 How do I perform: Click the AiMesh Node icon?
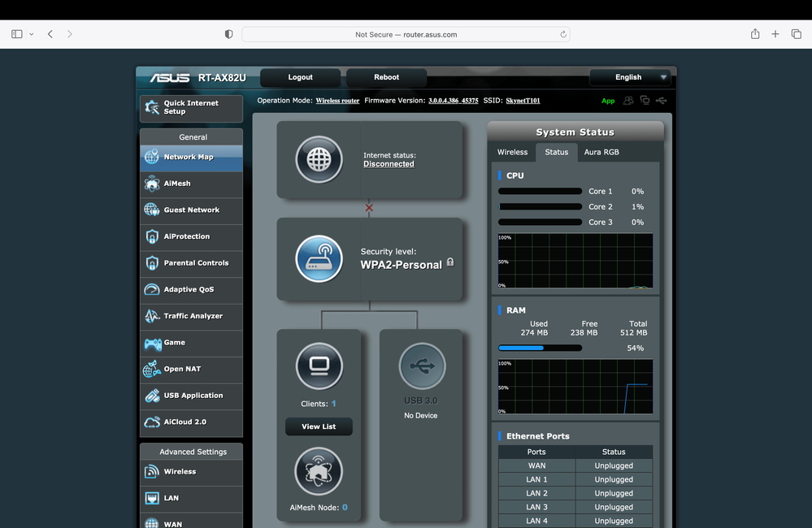tap(319, 471)
